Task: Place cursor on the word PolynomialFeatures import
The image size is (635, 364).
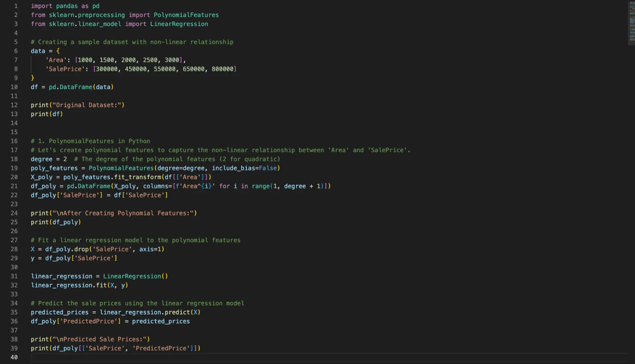Action: click(x=186, y=15)
